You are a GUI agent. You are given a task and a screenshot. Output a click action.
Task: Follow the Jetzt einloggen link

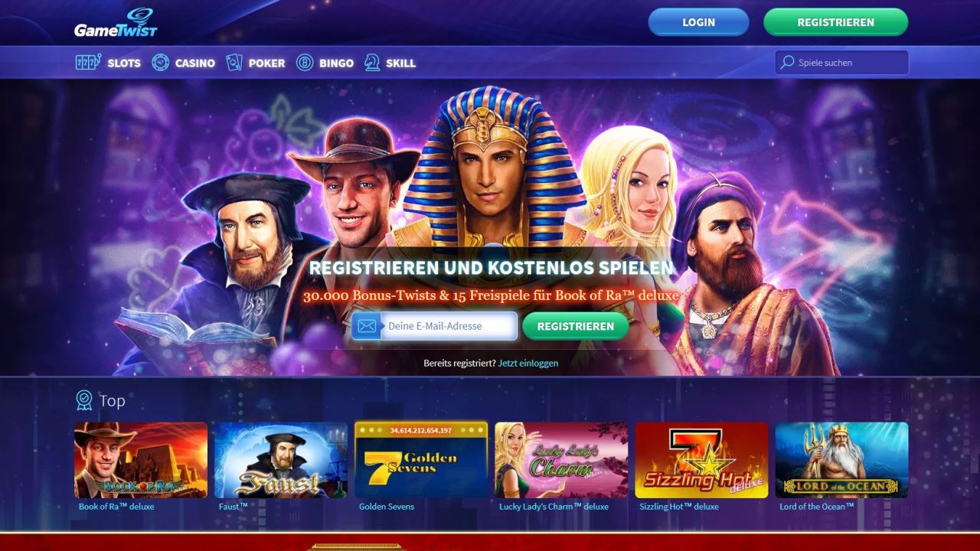tap(528, 364)
